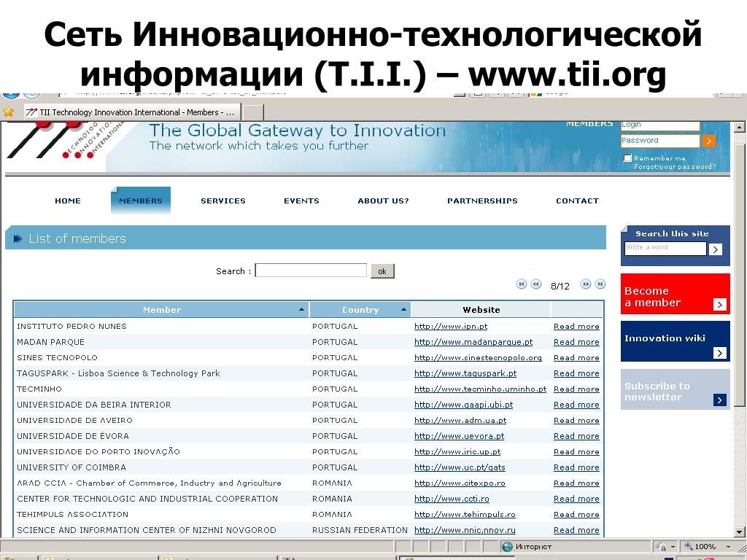The image size is (747, 560).
Task: Open the CONTACT menu item
Action: [x=578, y=201]
